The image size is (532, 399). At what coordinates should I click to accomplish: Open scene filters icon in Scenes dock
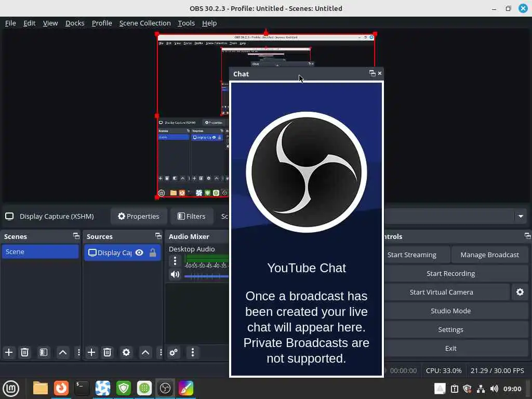pyautogui.click(x=44, y=352)
